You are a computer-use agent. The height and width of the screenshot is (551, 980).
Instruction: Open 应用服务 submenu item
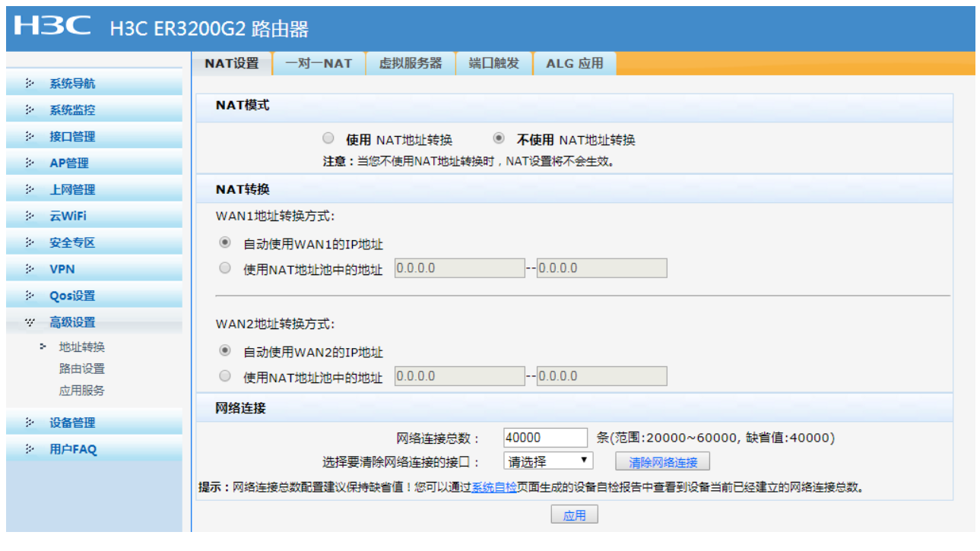coord(82,391)
